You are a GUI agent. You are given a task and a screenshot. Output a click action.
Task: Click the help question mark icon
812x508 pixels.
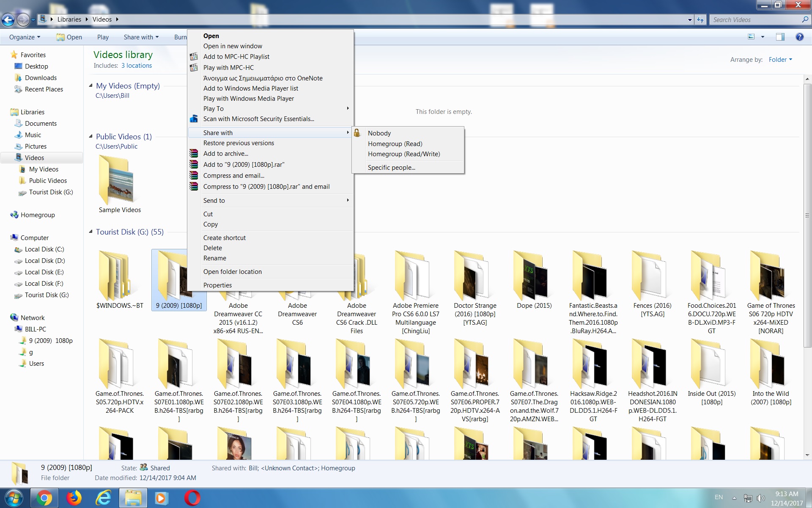[x=799, y=37]
